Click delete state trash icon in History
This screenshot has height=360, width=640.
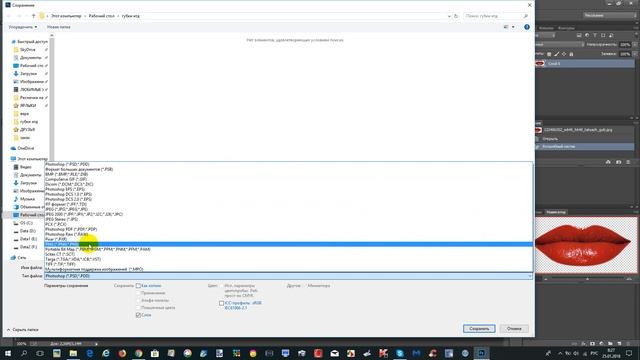pos(628,162)
